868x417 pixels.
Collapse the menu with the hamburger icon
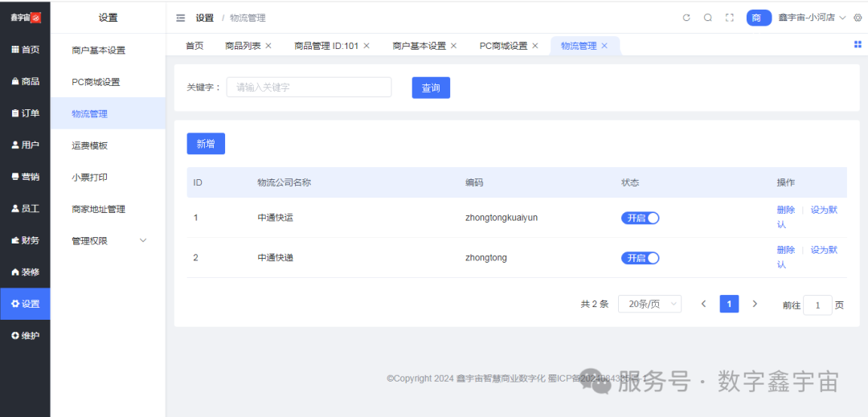point(181,18)
